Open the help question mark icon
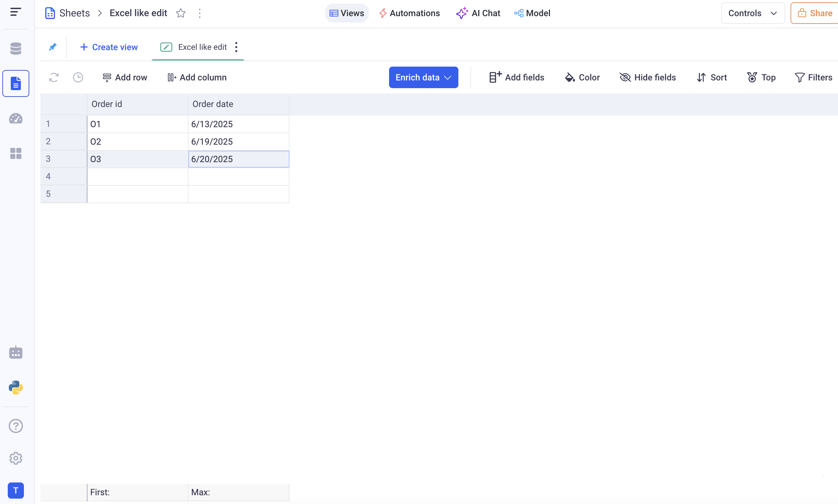The image size is (838, 504). 15,426
